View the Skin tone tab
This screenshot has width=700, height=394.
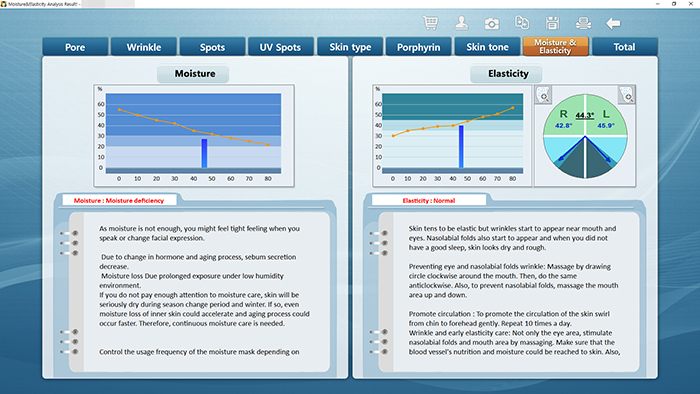[488, 47]
